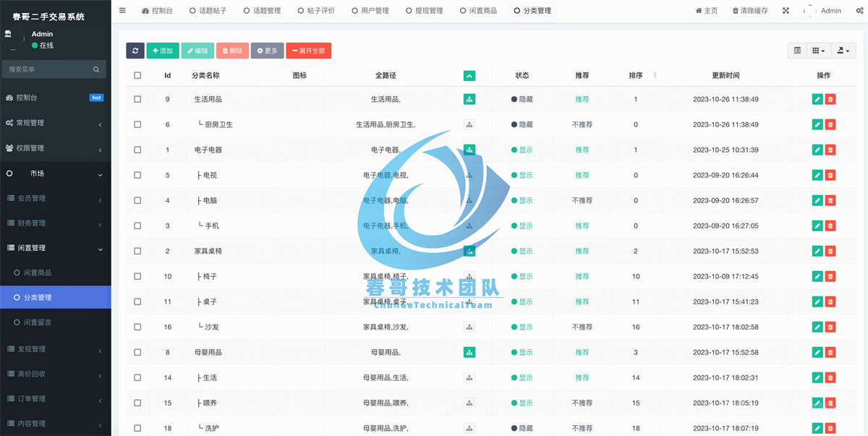868x436 pixels.
Task: Click the tree node icon for 生活用品
Action: 469,99
